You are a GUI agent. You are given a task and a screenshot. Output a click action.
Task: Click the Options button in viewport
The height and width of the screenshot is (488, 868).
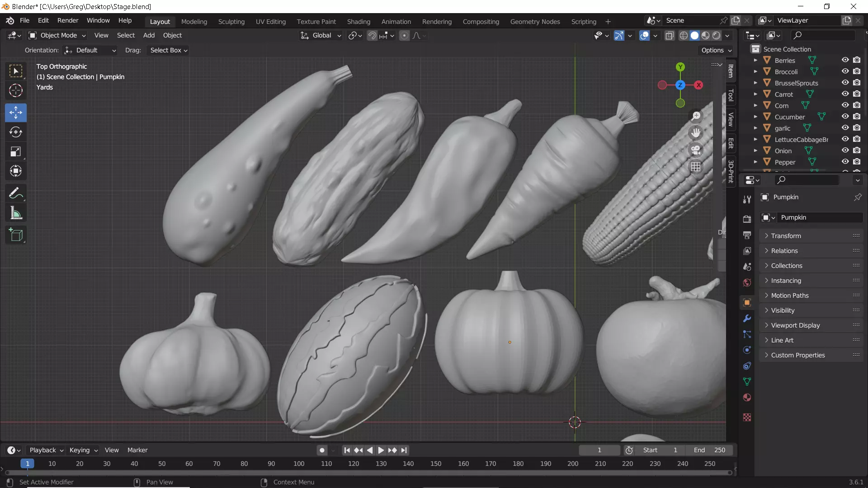tap(716, 50)
